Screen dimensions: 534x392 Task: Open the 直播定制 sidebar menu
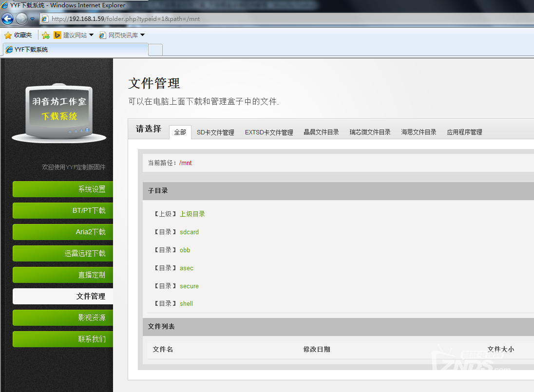click(x=63, y=275)
